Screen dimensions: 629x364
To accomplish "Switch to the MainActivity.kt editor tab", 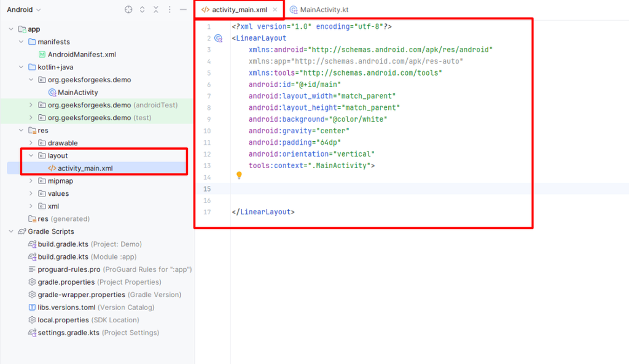I will pyautogui.click(x=319, y=10).
